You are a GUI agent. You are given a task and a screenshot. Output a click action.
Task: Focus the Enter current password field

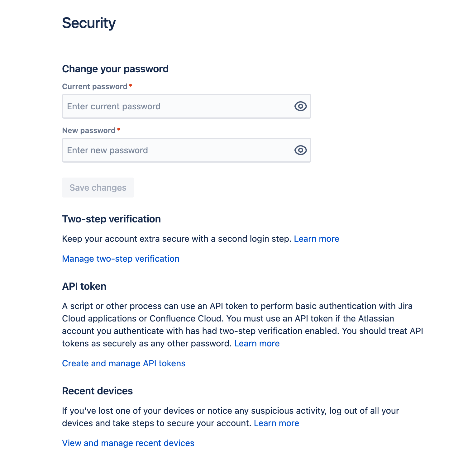(187, 106)
